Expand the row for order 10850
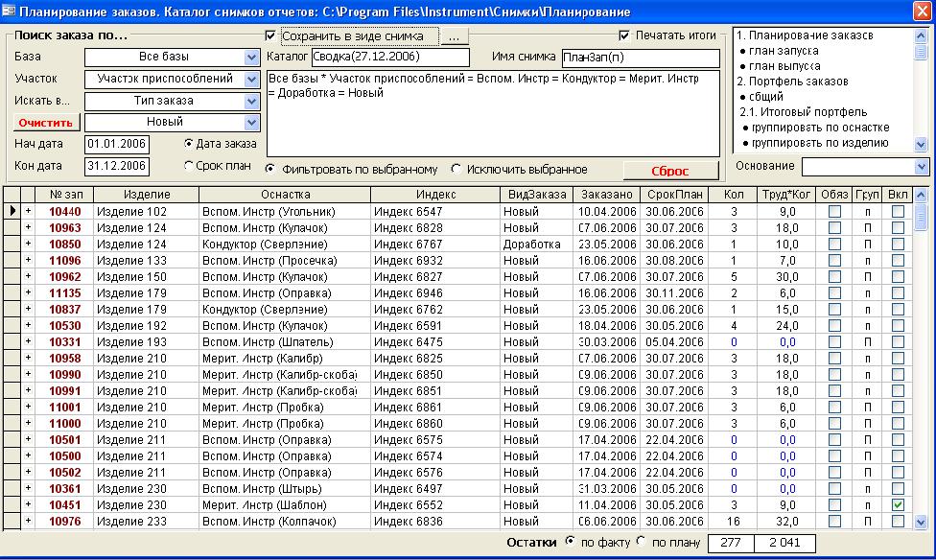The width and height of the screenshot is (936, 560). click(28, 245)
